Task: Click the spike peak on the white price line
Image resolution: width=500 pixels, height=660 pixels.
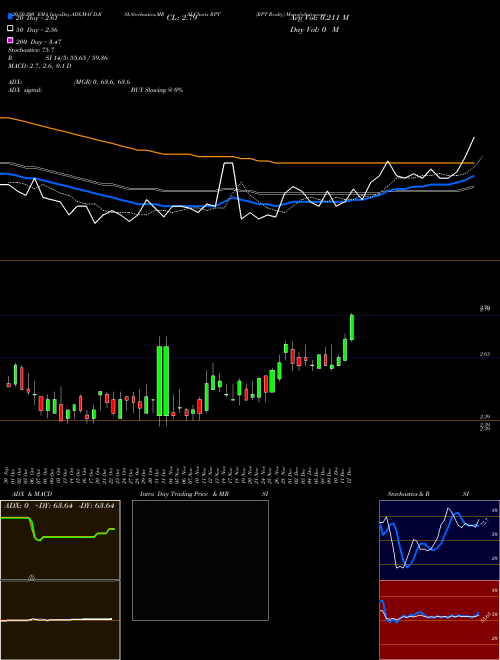Action: pos(228,163)
